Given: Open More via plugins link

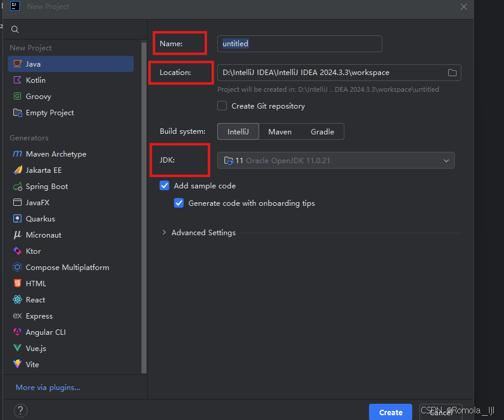Looking at the screenshot, I should click(x=48, y=387).
